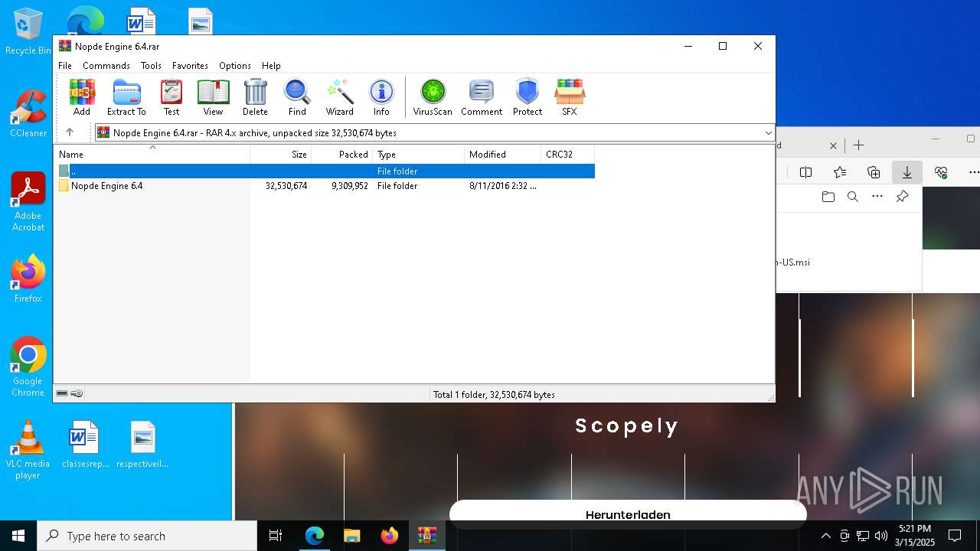980x551 pixels.
Task: Run the Test archive tool
Action: coord(171,97)
